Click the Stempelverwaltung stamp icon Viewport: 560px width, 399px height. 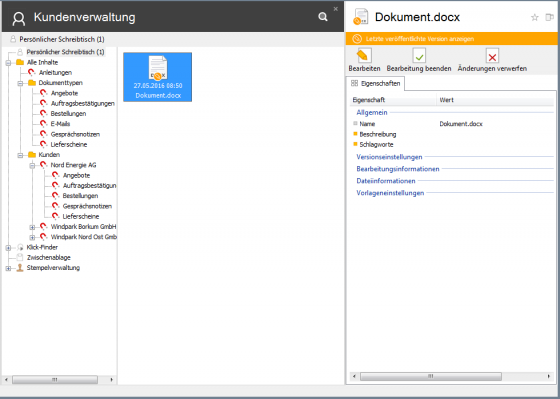20,268
